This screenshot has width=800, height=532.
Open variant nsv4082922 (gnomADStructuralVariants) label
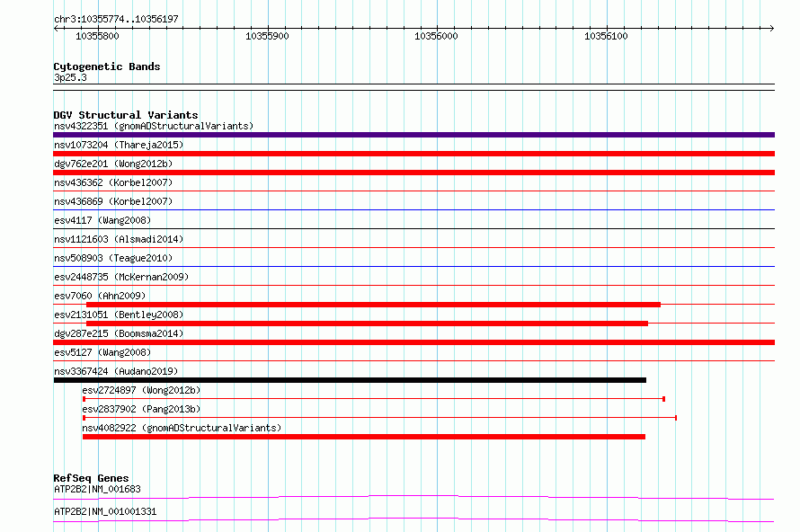(x=182, y=428)
